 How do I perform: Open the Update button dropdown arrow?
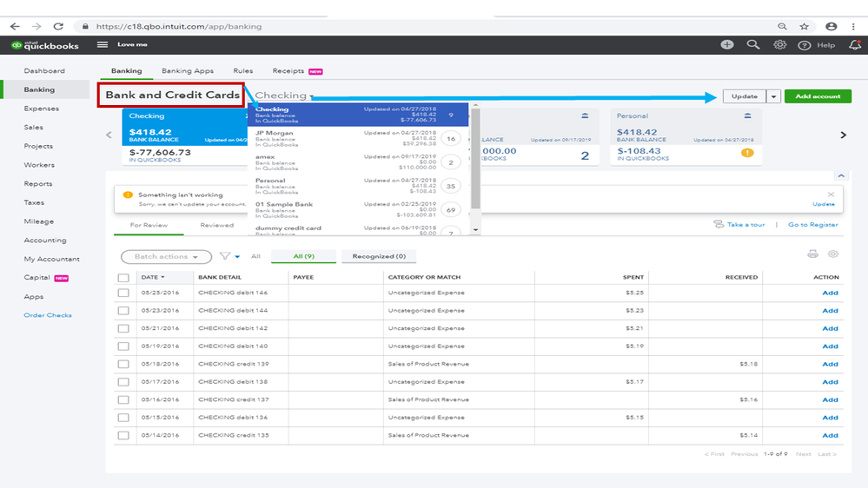click(773, 96)
